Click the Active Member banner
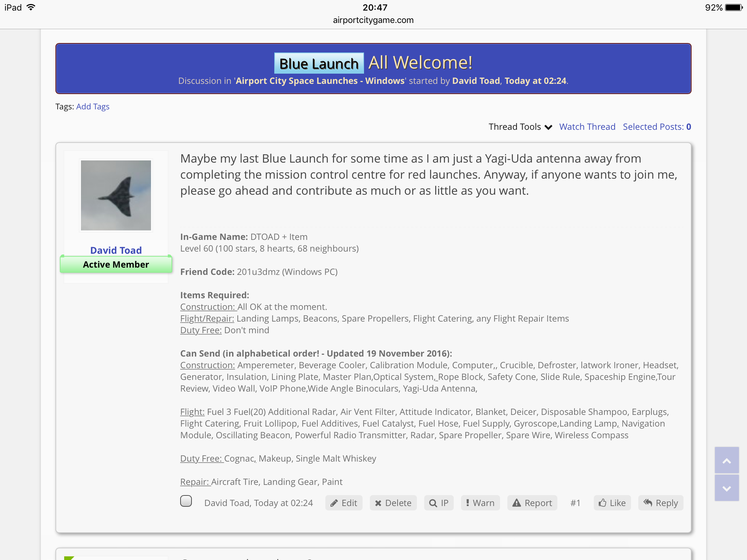This screenshot has height=560, width=747. pyautogui.click(x=116, y=264)
